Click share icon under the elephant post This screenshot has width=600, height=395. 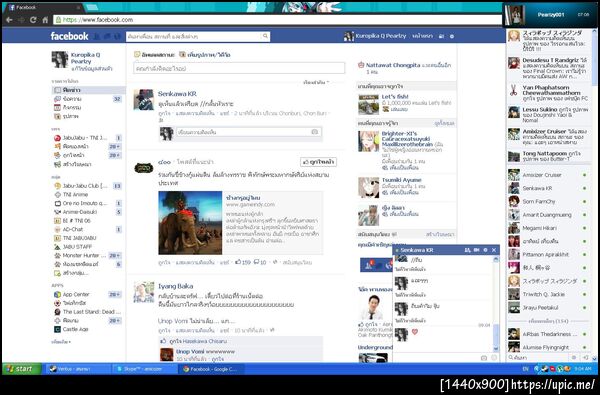[275, 262]
